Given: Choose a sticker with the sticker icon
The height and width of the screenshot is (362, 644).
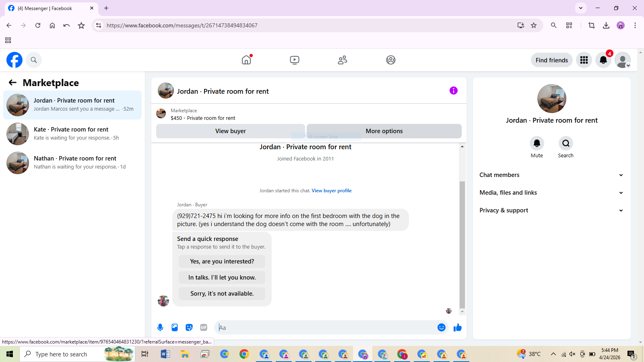Looking at the screenshot, I should pos(189,327).
